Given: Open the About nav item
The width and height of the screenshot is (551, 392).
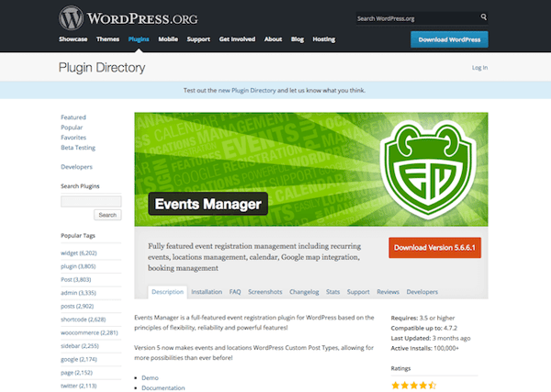Looking at the screenshot, I should [x=273, y=39].
